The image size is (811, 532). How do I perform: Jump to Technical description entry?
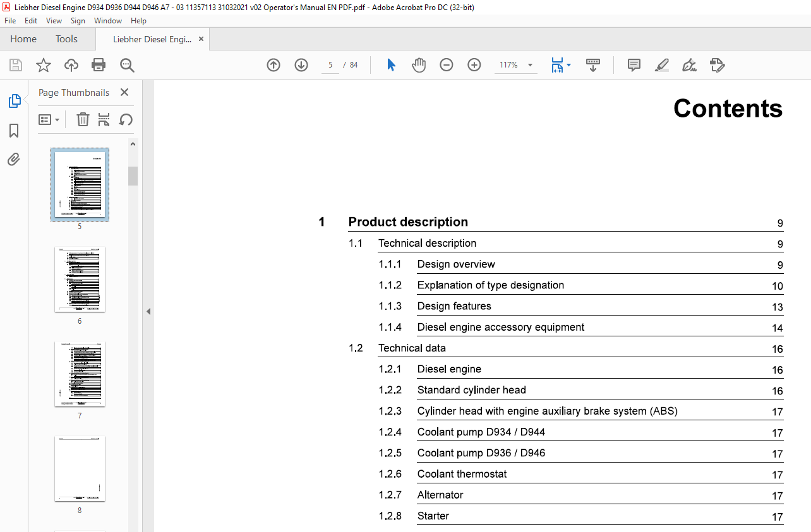(427, 243)
